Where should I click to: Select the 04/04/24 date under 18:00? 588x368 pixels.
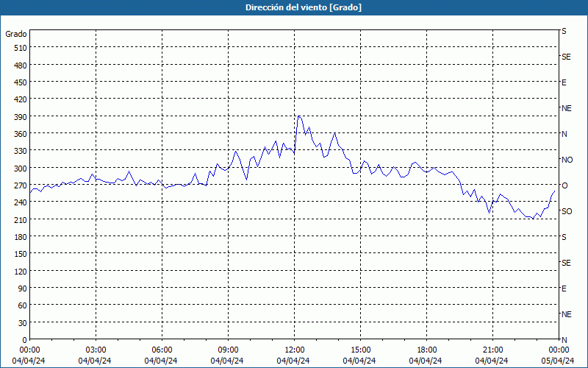click(426, 361)
